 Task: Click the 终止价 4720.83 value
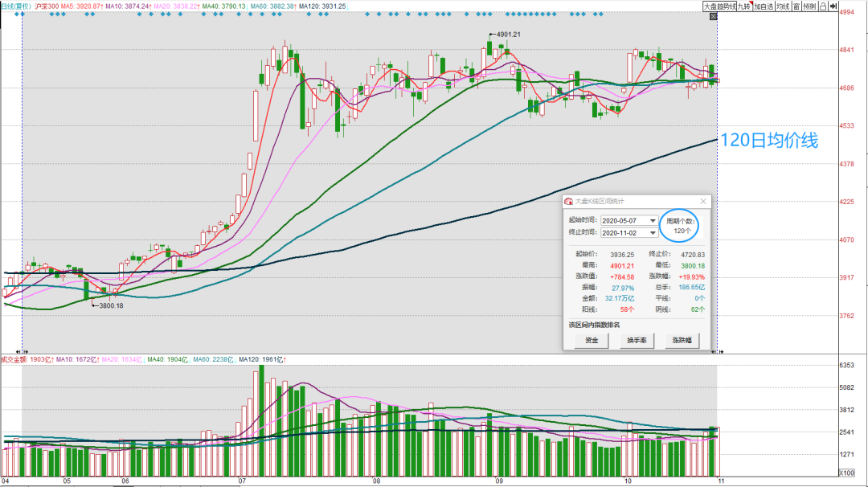coord(693,255)
